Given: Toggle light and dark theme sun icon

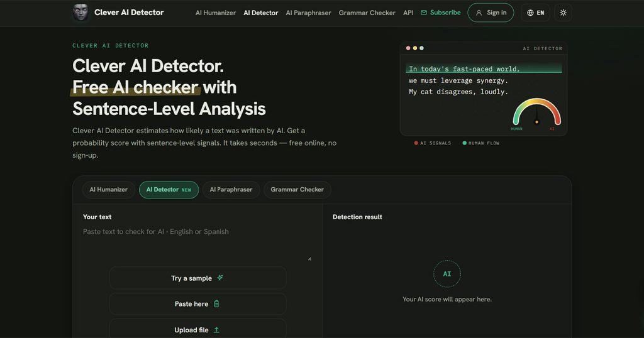Looking at the screenshot, I should 563,13.
